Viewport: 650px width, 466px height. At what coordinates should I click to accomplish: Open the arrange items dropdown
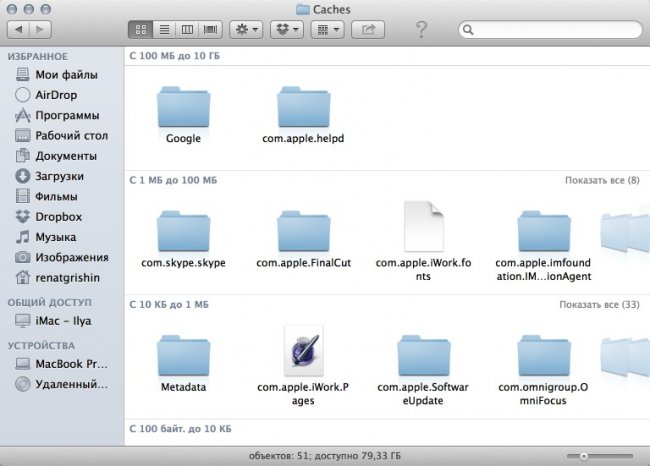[328, 30]
